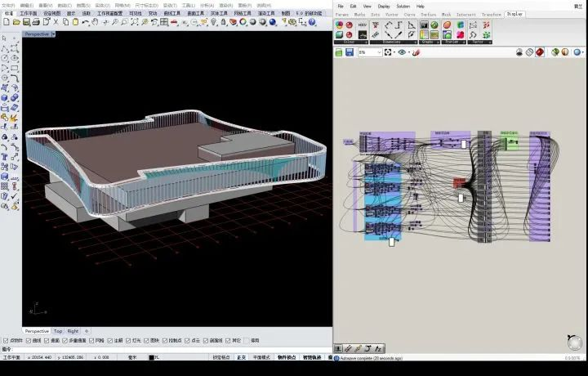Click the HSV colour component icon in Grasshopper

363,25
